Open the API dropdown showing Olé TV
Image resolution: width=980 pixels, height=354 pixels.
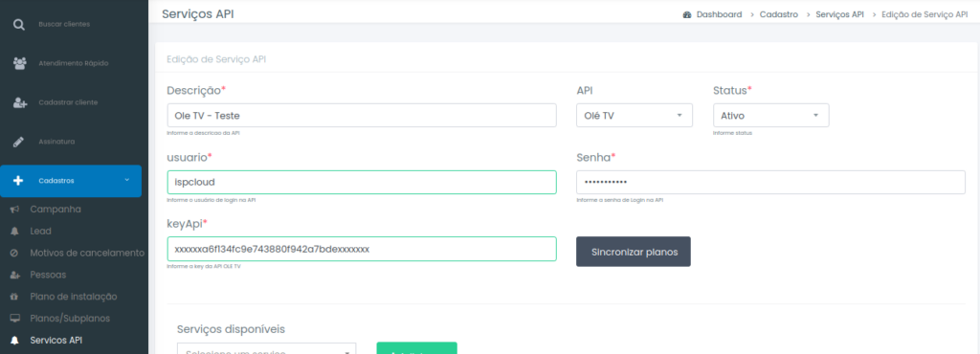pyautogui.click(x=635, y=116)
